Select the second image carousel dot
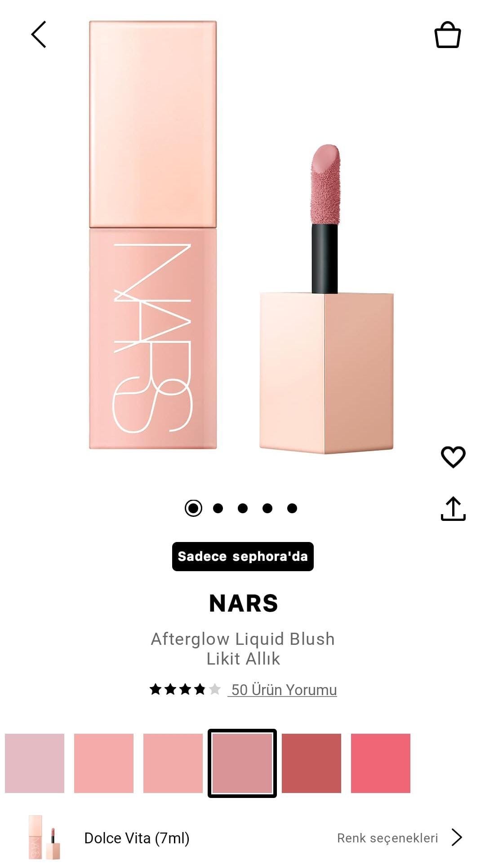 coord(218,508)
